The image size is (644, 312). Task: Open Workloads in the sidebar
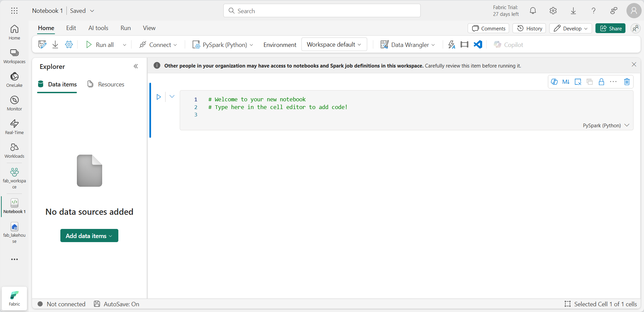pos(14,151)
